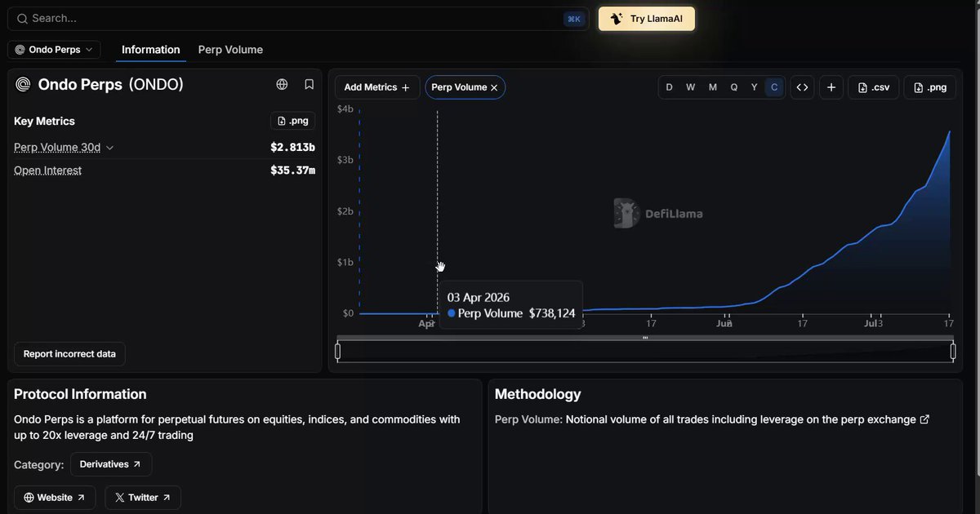
Task: Export Key Metrics as .png
Action: click(x=292, y=121)
